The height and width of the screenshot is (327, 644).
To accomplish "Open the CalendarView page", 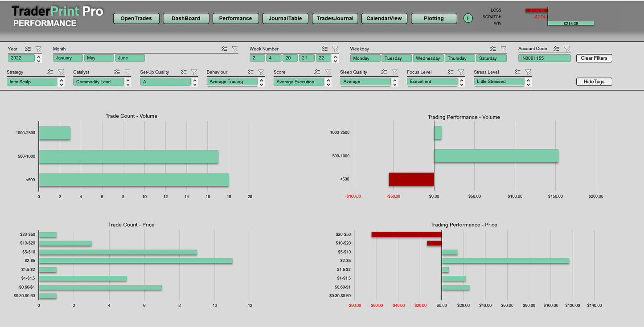I will [x=384, y=18].
